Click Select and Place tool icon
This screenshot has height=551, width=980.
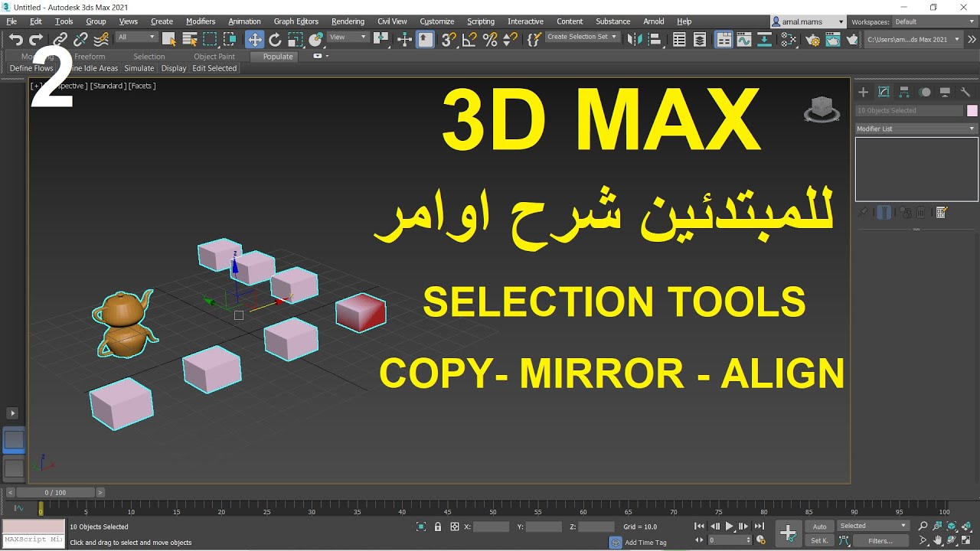click(315, 40)
